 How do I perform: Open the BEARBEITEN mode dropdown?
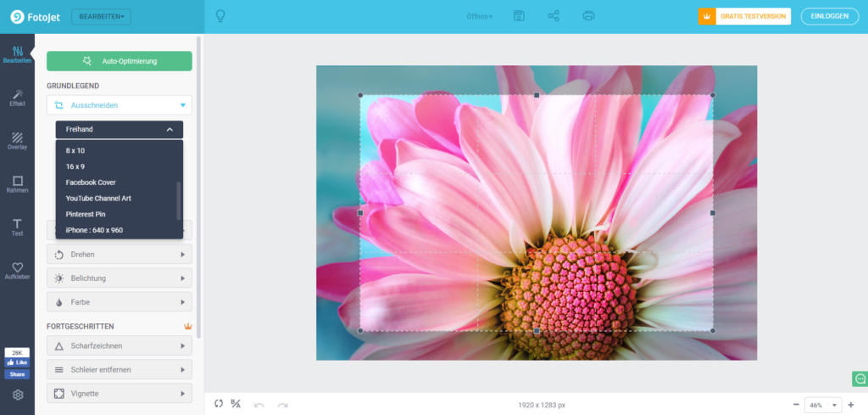pyautogui.click(x=102, y=17)
